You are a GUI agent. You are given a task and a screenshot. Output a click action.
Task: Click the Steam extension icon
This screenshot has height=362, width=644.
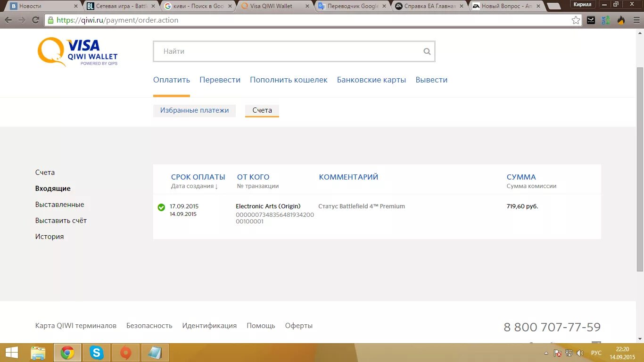point(591,20)
